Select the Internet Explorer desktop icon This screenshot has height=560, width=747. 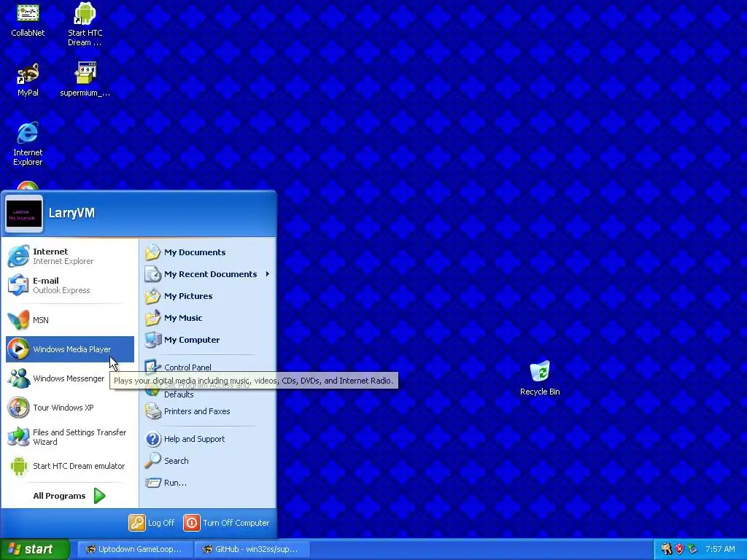tap(28, 144)
